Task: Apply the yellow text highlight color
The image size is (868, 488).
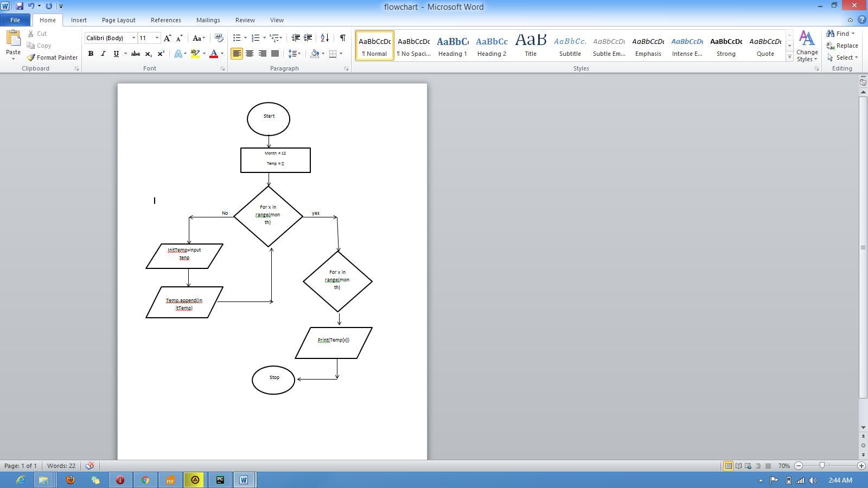Action: (x=195, y=54)
